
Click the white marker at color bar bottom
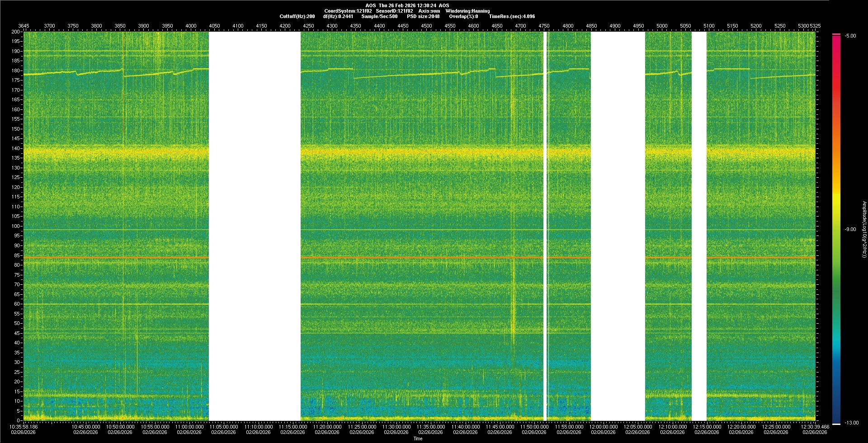[836, 424]
